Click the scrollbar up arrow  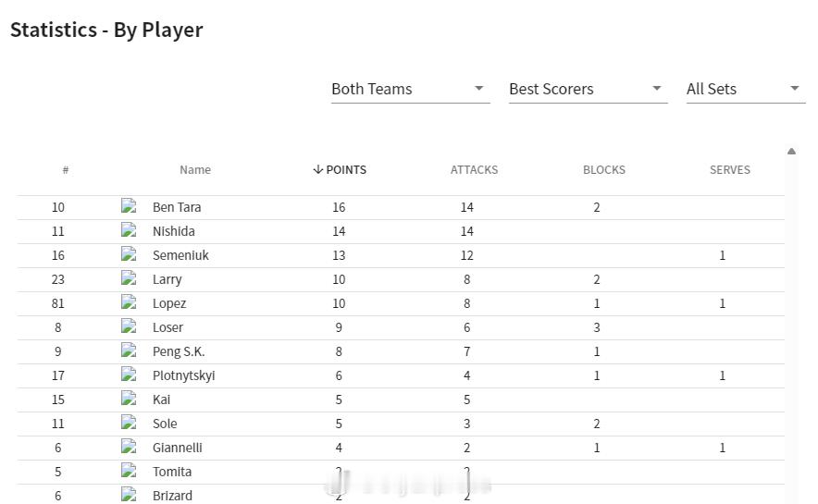(x=791, y=151)
